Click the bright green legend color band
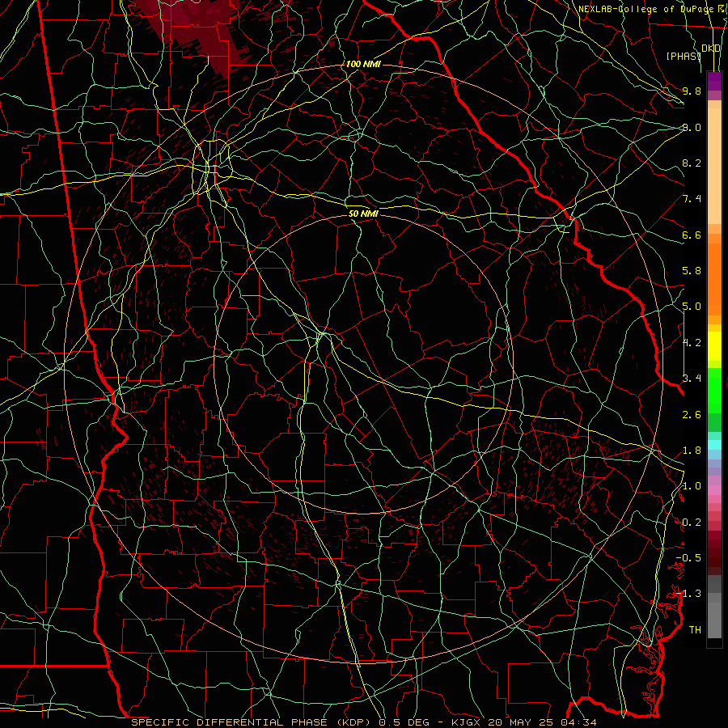The height and width of the screenshot is (728, 728). 714,390
